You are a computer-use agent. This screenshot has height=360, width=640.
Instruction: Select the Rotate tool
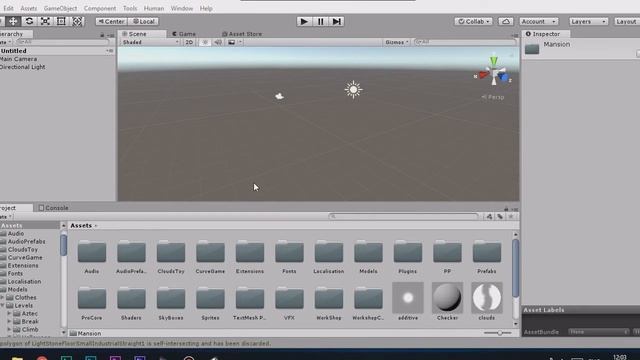click(x=29, y=21)
